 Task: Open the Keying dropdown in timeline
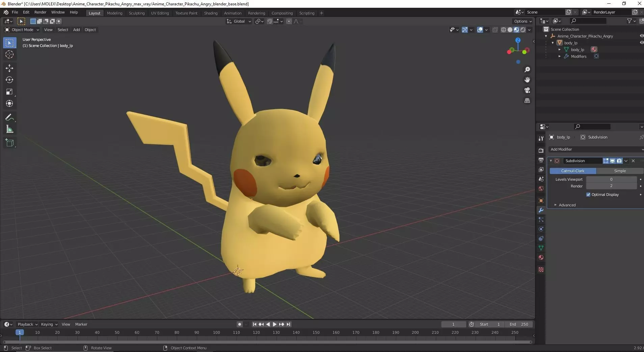[x=49, y=324]
